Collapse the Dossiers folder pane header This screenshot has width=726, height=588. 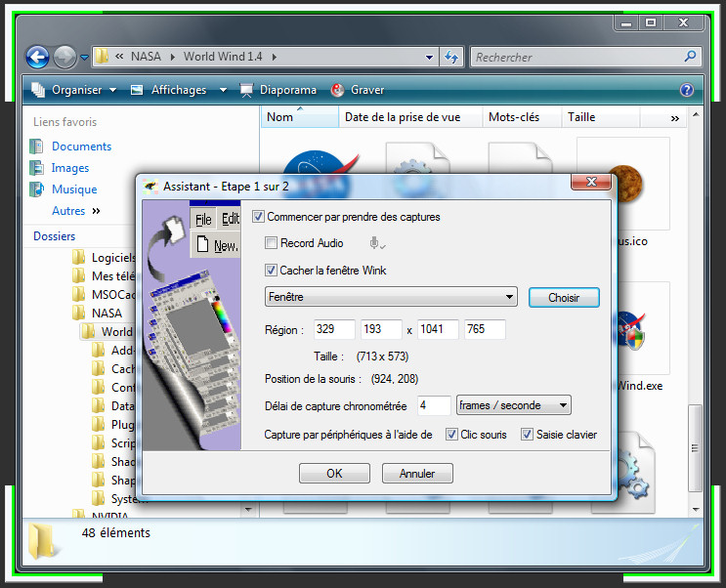(54, 236)
